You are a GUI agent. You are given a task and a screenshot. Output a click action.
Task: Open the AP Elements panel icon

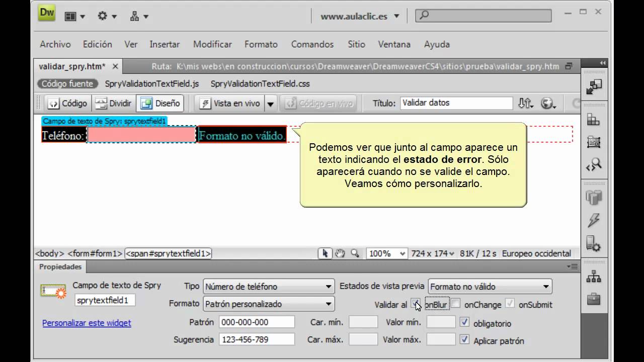coord(594,142)
